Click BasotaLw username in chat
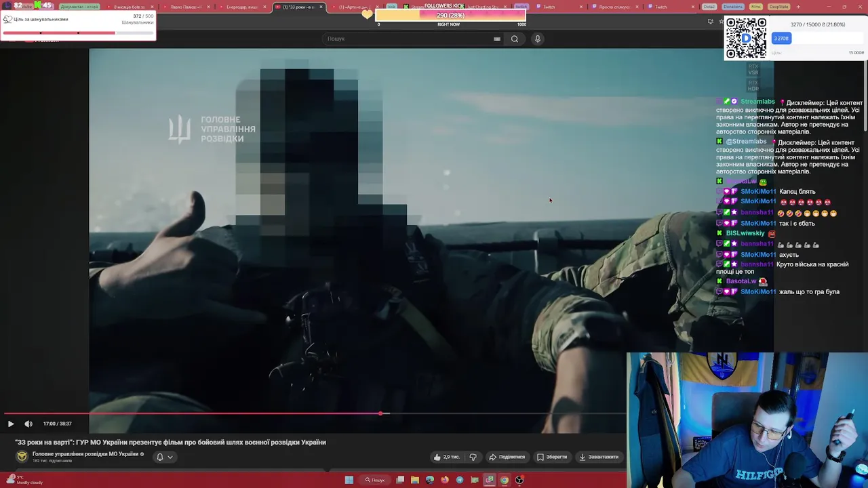This screenshot has height=488, width=868. click(x=741, y=281)
